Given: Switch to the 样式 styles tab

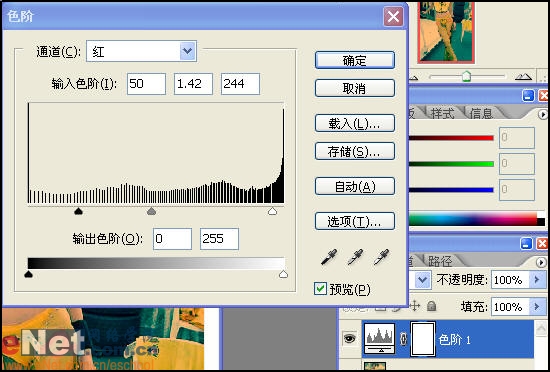Looking at the screenshot, I should click(442, 113).
